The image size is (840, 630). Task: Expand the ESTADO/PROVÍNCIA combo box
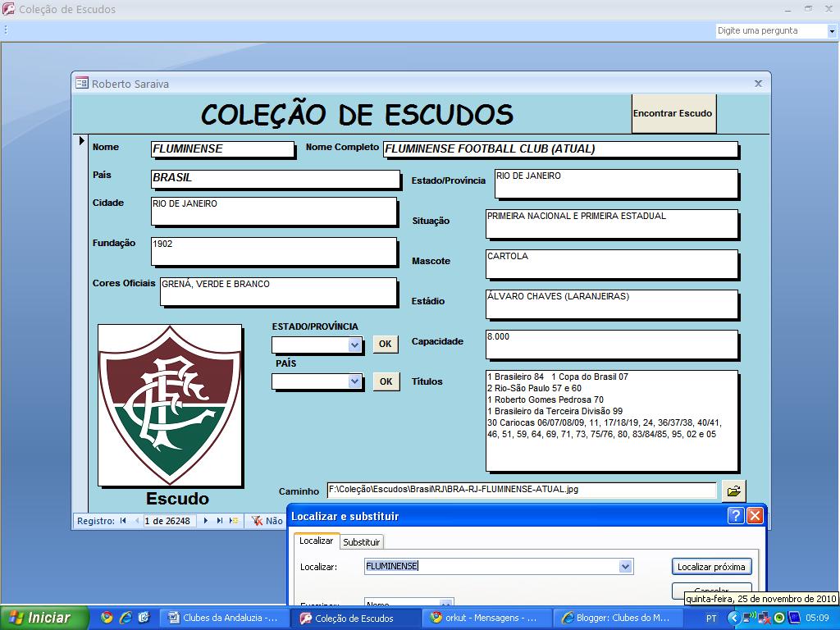point(354,345)
